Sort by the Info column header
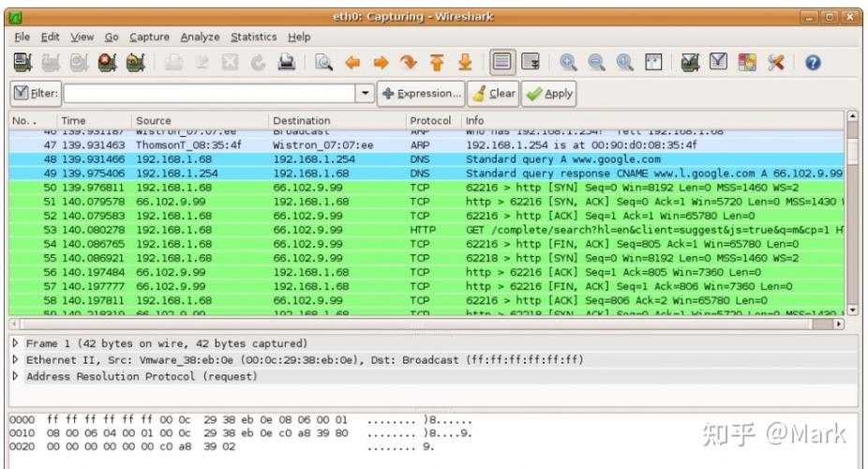The width and height of the screenshot is (868, 469). (x=652, y=120)
